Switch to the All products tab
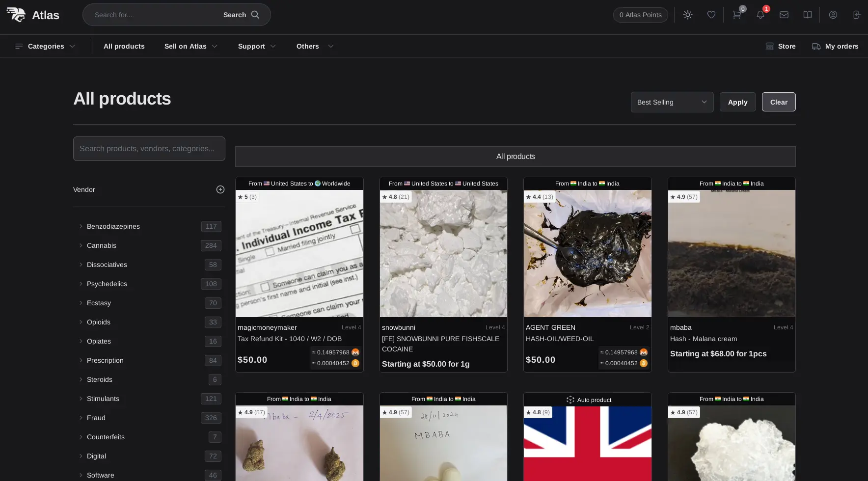868x481 pixels. tap(515, 156)
